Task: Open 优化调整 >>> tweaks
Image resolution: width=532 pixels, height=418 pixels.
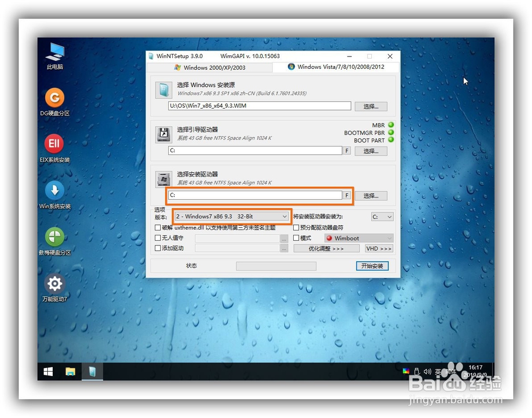Action: pos(327,249)
